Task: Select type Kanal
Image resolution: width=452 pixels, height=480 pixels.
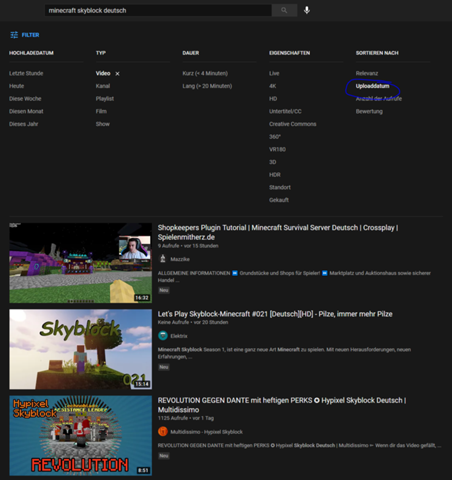Action: click(x=103, y=86)
